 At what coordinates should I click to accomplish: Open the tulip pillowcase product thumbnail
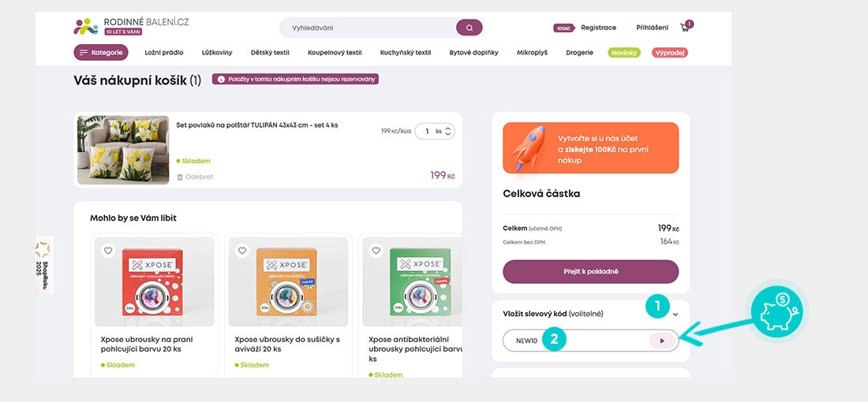pyautogui.click(x=123, y=150)
